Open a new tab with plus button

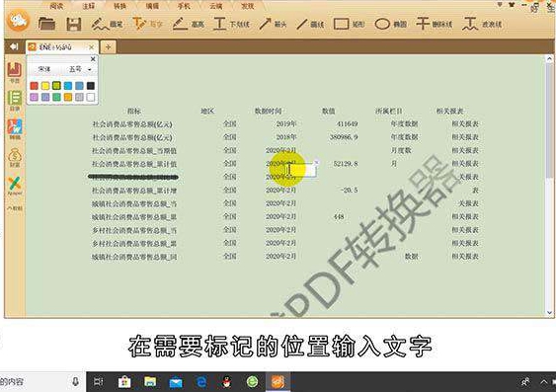pos(109,46)
